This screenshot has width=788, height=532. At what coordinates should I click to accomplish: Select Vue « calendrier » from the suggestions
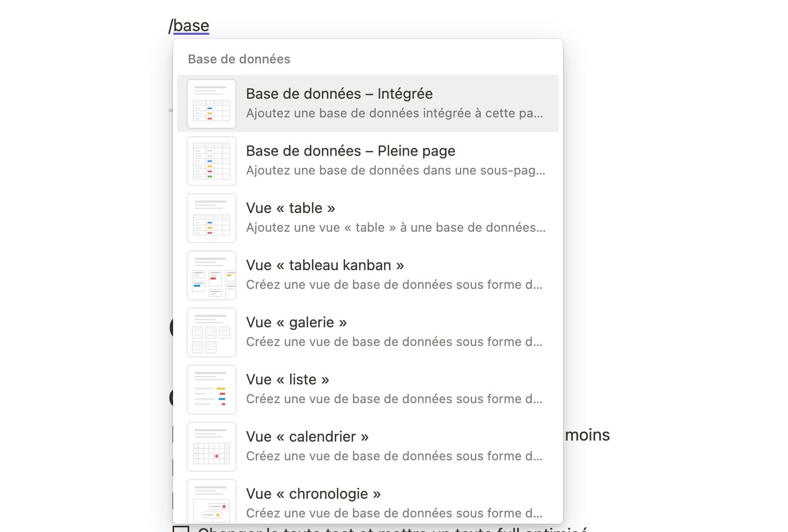367,446
